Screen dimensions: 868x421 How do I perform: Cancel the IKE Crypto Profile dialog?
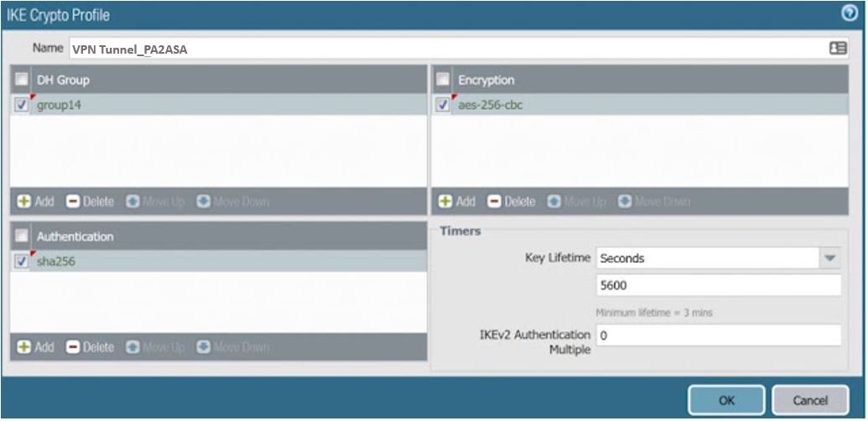(x=810, y=400)
